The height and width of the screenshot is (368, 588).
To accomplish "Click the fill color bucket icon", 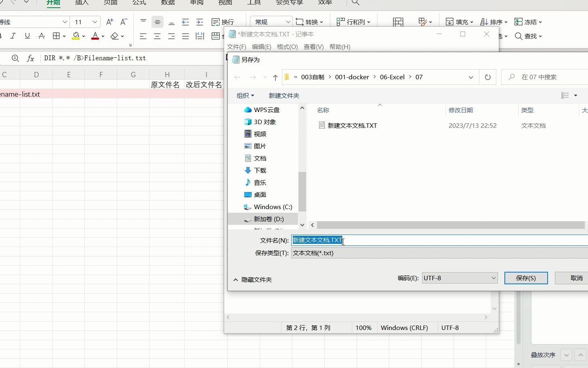I will tap(76, 36).
